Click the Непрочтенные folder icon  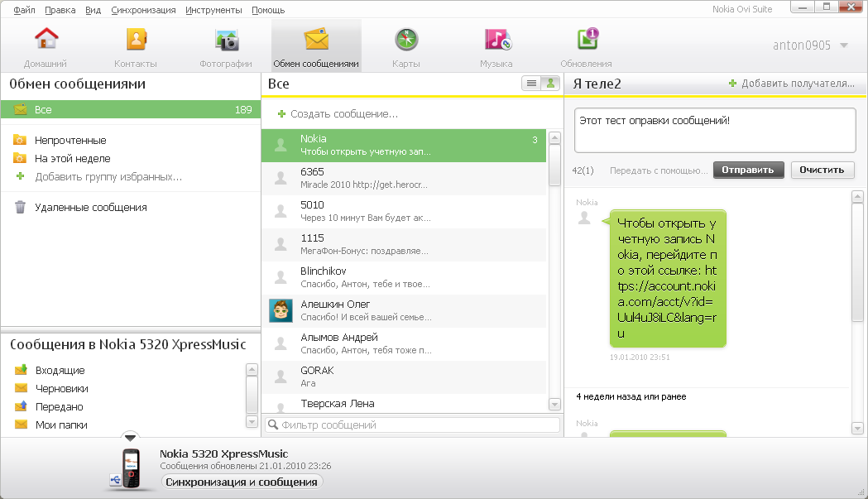tap(20, 140)
